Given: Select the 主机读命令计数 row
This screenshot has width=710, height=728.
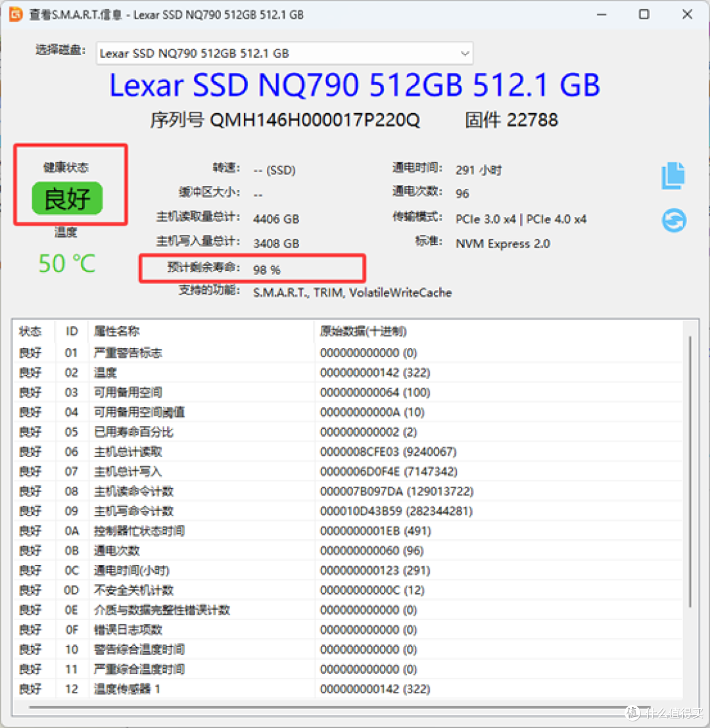Looking at the screenshot, I should [348, 491].
